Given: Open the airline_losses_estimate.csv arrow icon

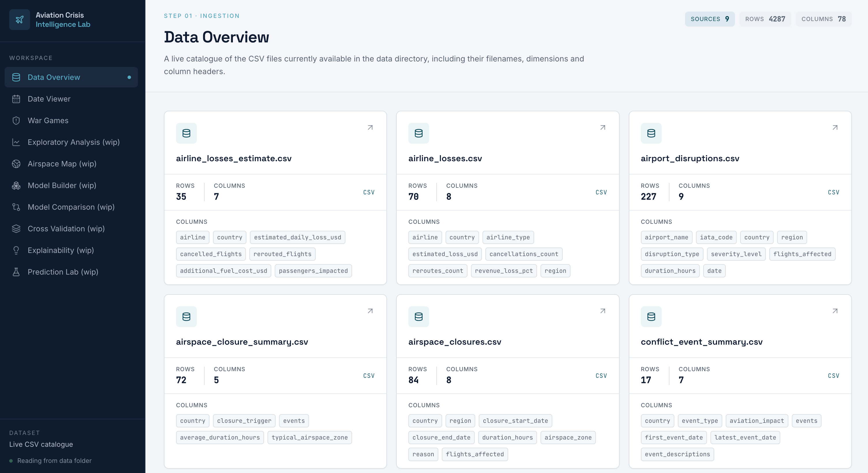Looking at the screenshot, I should (370, 127).
